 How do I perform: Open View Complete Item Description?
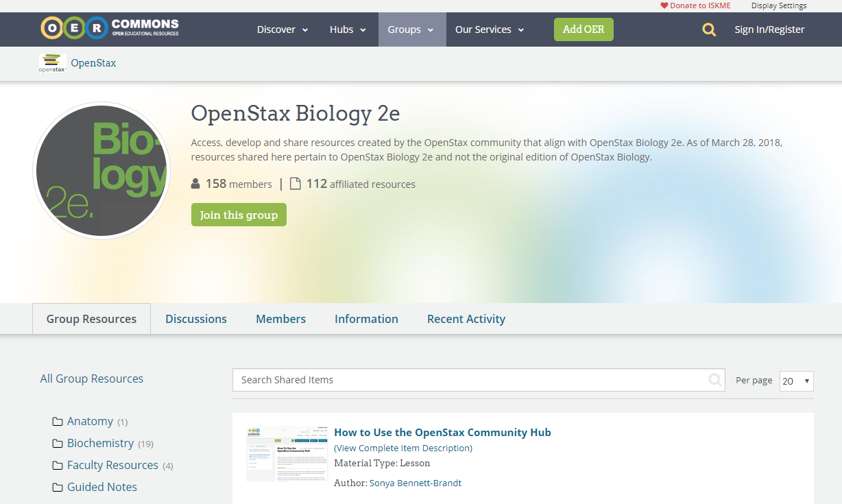coord(402,448)
